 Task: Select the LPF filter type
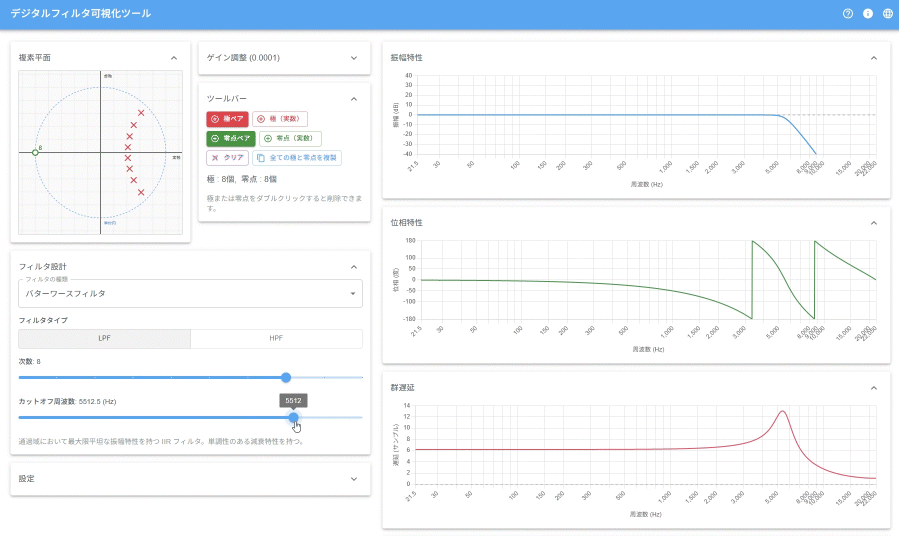(104, 339)
